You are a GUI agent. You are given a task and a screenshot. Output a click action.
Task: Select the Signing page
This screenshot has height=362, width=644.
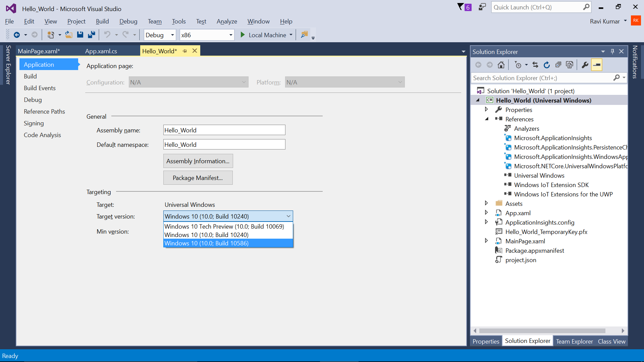tap(34, 123)
